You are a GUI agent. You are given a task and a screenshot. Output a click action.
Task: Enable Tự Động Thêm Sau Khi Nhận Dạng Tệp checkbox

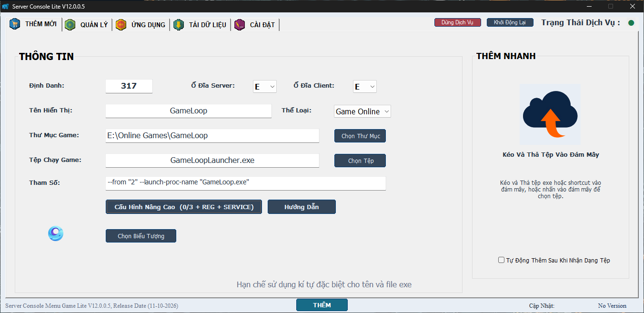pyautogui.click(x=501, y=260)
